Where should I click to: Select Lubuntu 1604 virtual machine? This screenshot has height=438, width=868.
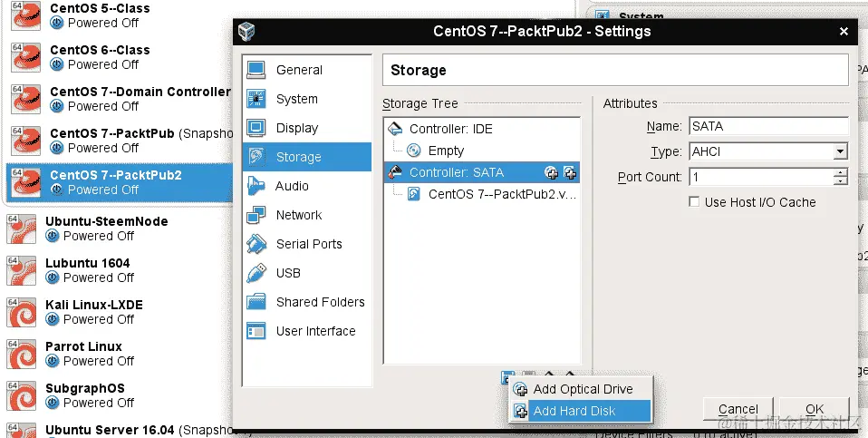[x=119, y=270]
